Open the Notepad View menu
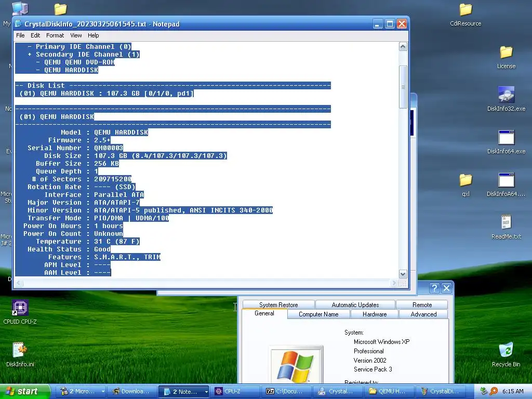The width and height of the screenshot is (532, 399). (76, 35)
